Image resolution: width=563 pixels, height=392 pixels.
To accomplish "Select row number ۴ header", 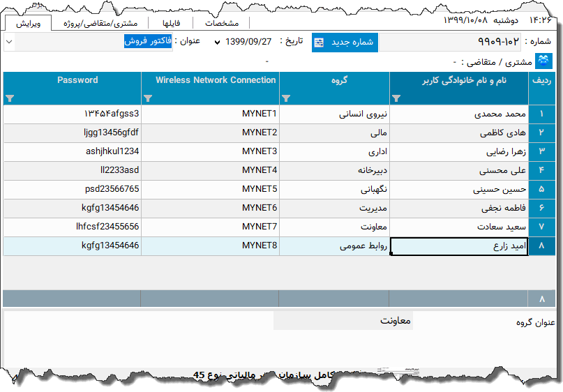I will coord(542,171).
